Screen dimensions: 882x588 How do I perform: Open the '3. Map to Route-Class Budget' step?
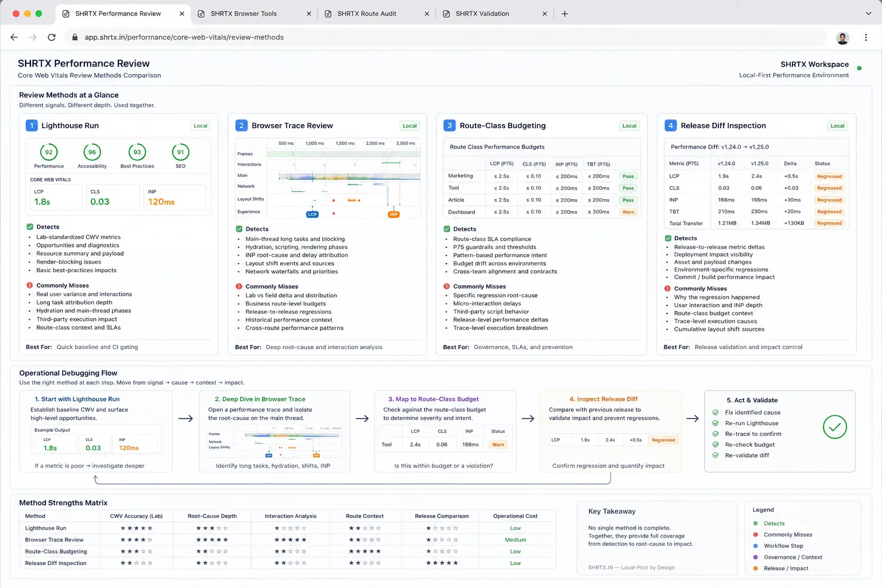click(x=445, y=432)
